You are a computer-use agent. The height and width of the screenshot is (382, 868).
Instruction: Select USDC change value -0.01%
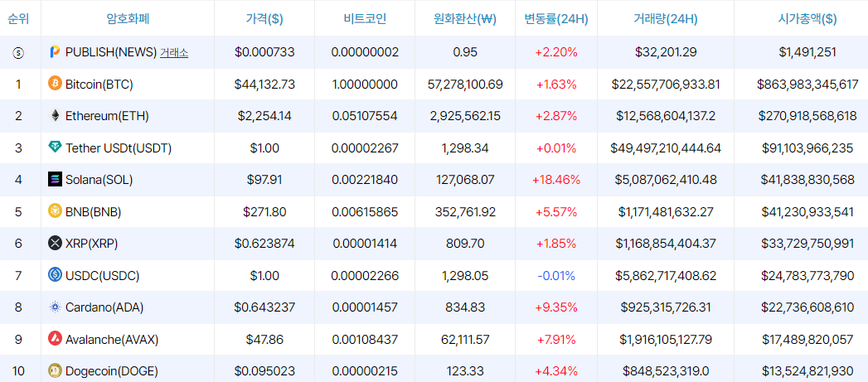[556, 275]
